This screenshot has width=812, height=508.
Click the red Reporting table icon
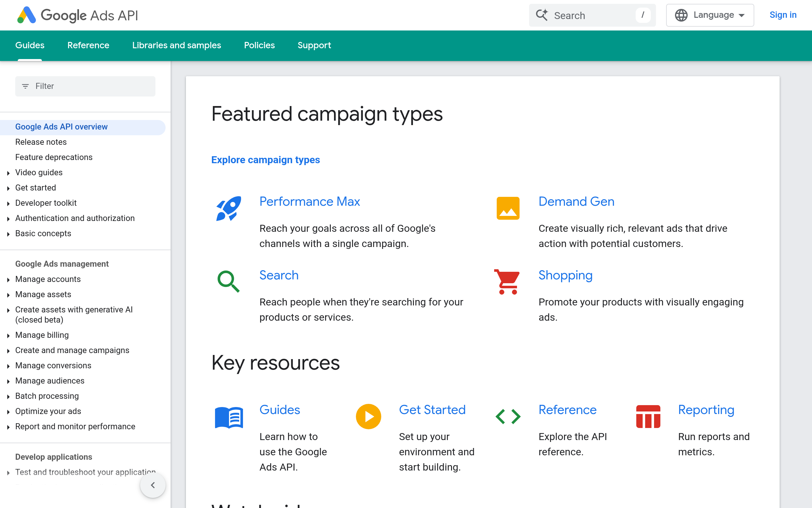[x=648, y=417]
